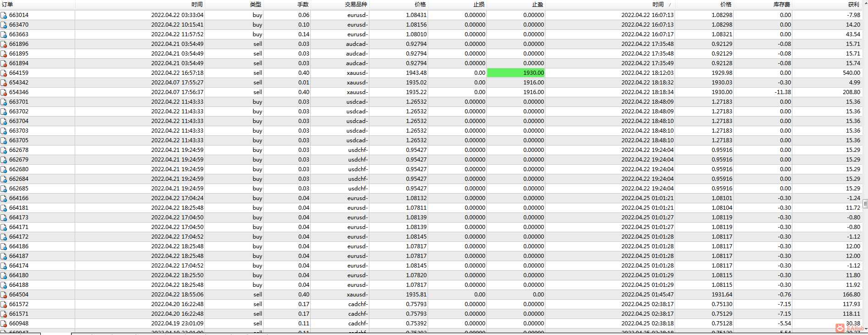Click the order icon beside ticket 663014

(4, 15)
